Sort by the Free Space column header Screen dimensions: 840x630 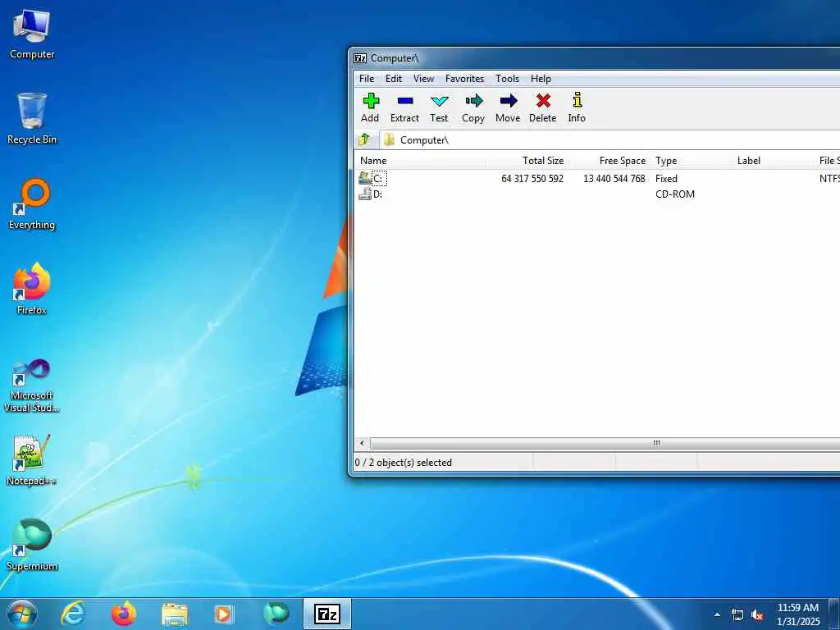click(x=609, y=161)
